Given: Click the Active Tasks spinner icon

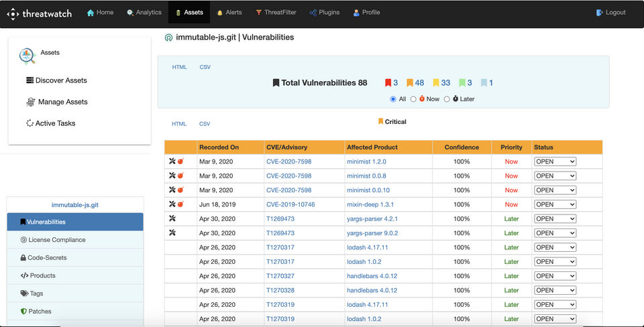Looking at the screenshot, I should (x=30, y=123).
